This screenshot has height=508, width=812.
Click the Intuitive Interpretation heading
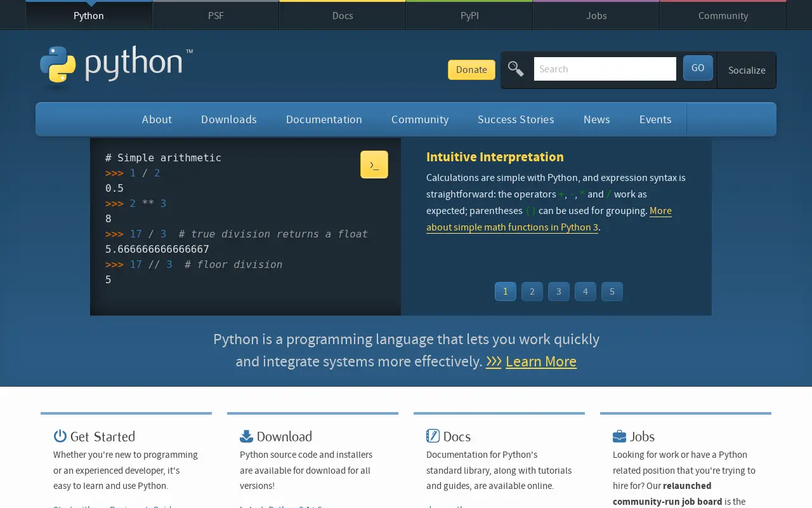tap(495, 157)
